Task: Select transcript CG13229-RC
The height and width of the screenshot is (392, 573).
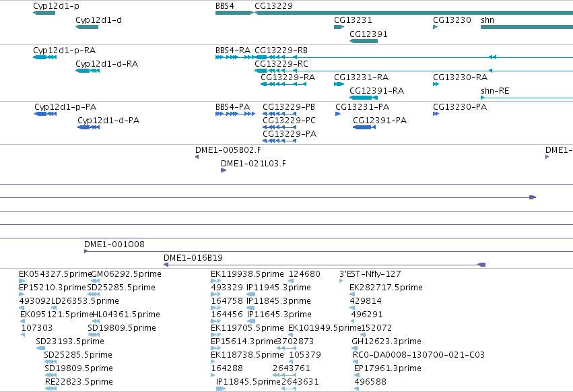Action: (x=413, y=71)
